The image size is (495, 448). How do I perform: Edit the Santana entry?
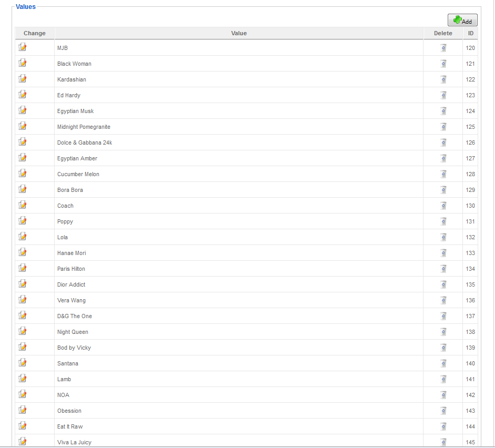(23, 363)
